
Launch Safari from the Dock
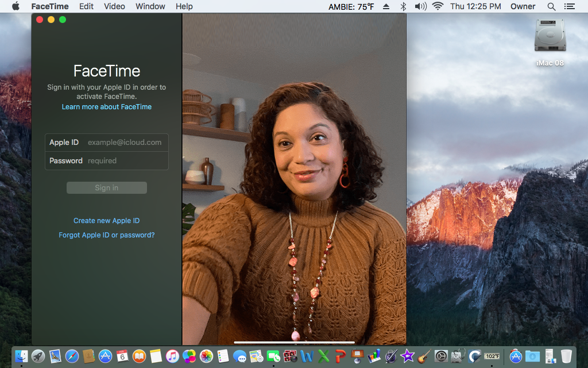72,355
